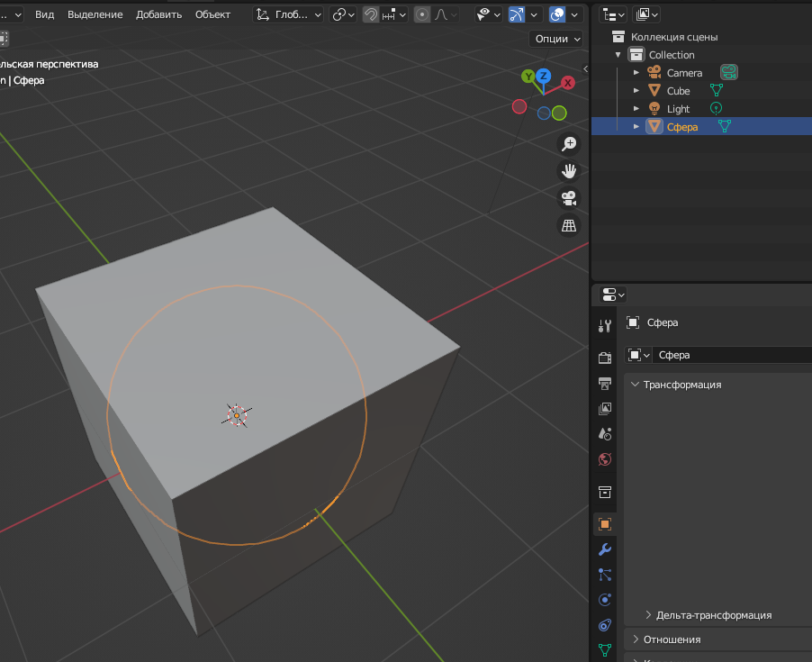Open the Particles properties tab

pos(604,575)
